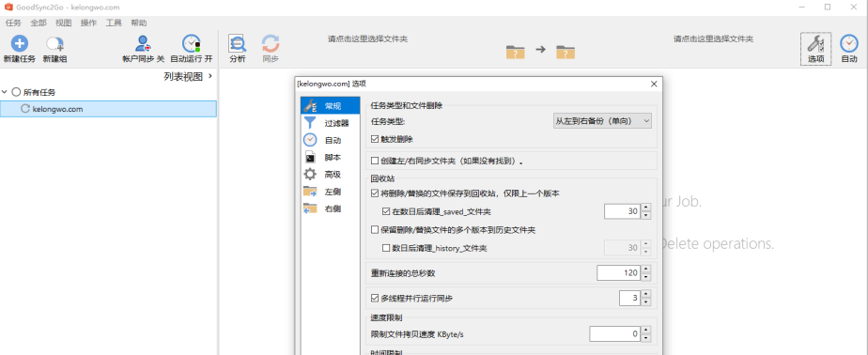The height and width of the screenshot is (355, 868).
Task: Select 自动 page in options sidebar
Action: coord(330,140)
